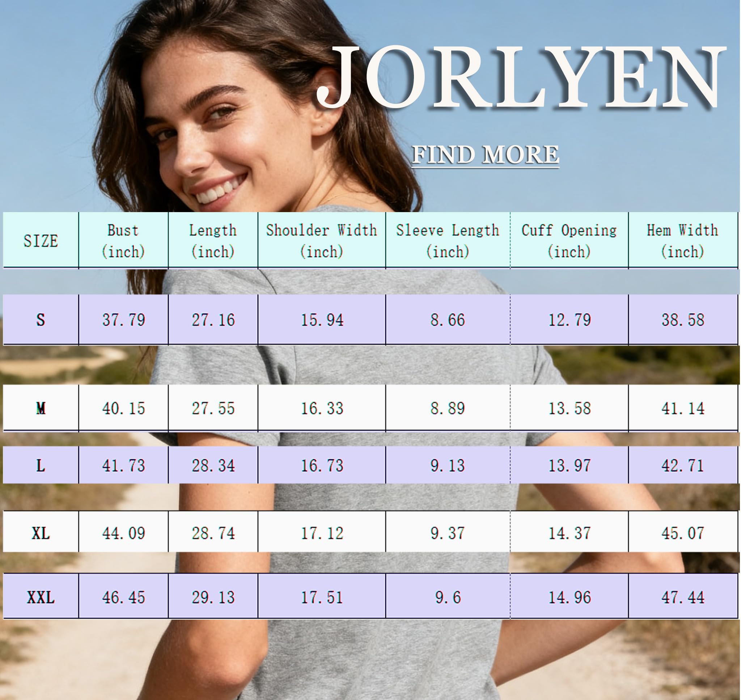Viewport: 741px width, 700px height.
Task: Select Shoulder Width (inch) header
Action: pos(321,241)
